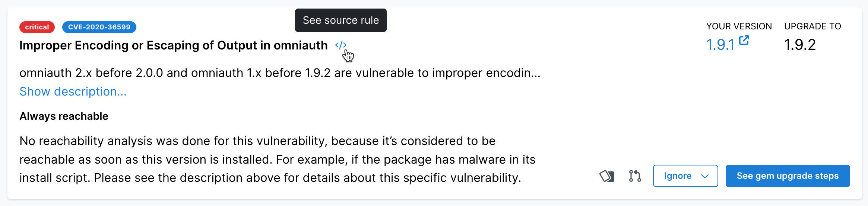The width and height of the screenshot is (868, 206).
Task: Click the source rule code icon
Action: 340,45
